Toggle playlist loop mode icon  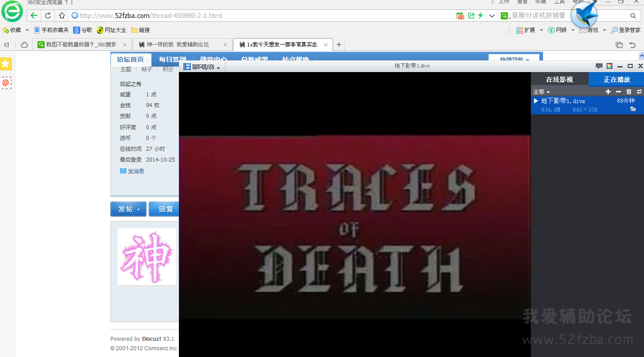[639, 92]
